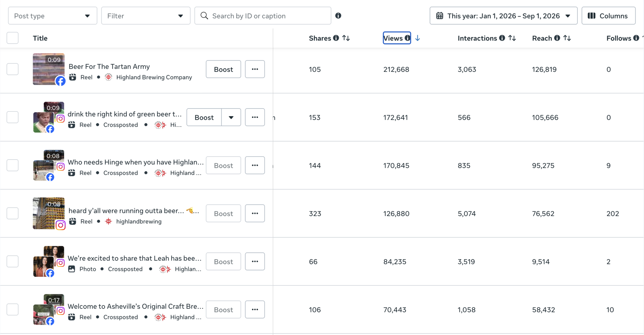Expand the Filter dropdown
This screenshot has width=644, height=335.
click(146, 16)
